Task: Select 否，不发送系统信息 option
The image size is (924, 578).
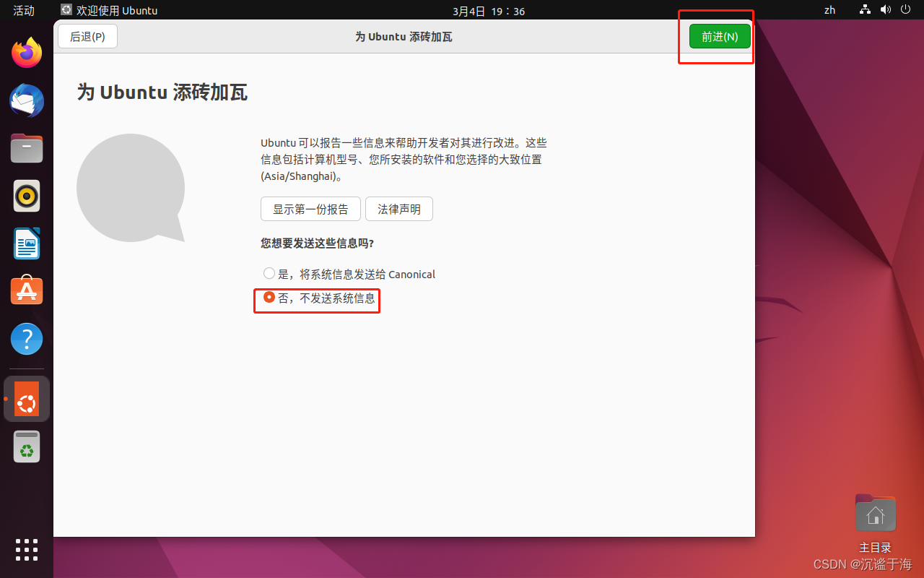Action: pos(319,298)
